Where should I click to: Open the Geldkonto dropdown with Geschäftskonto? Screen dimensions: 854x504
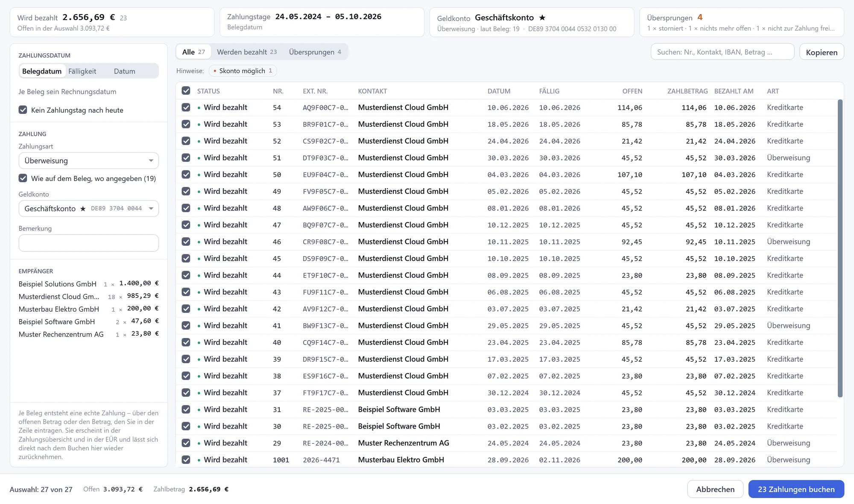88,208
